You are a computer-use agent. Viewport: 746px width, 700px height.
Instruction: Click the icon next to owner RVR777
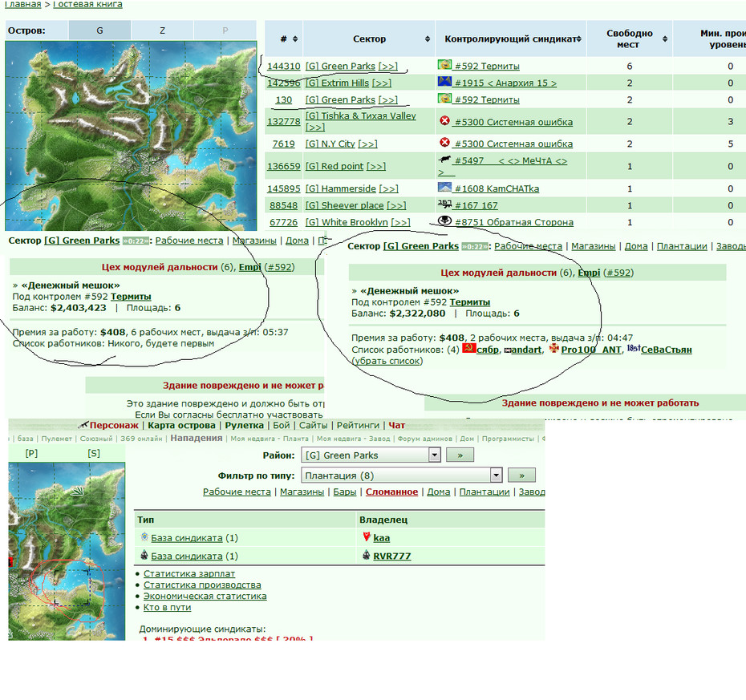click(x=367, y=555)
